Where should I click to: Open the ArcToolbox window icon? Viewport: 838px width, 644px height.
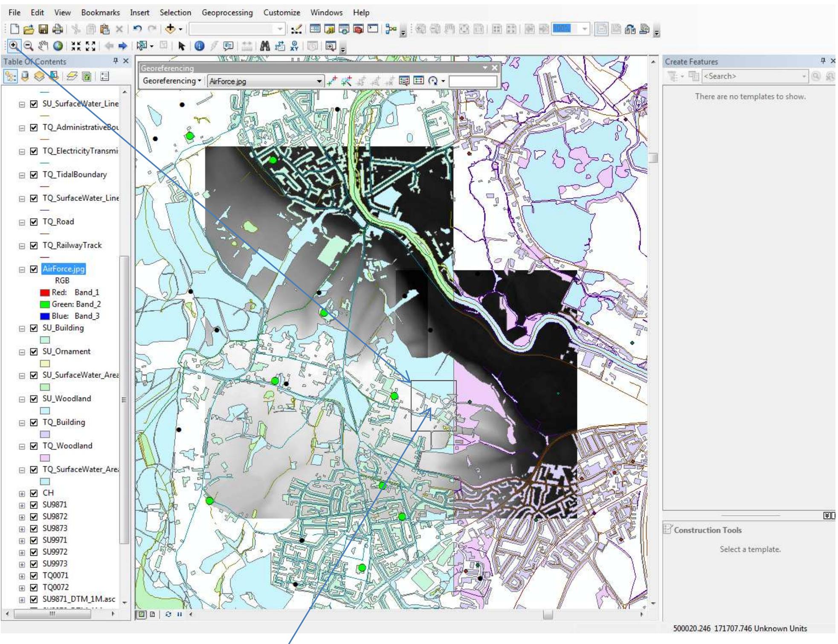point(359,29)
